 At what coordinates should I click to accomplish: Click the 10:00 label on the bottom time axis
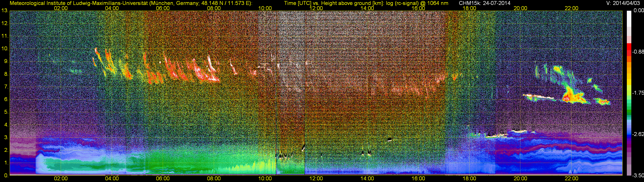coord(265,179)
